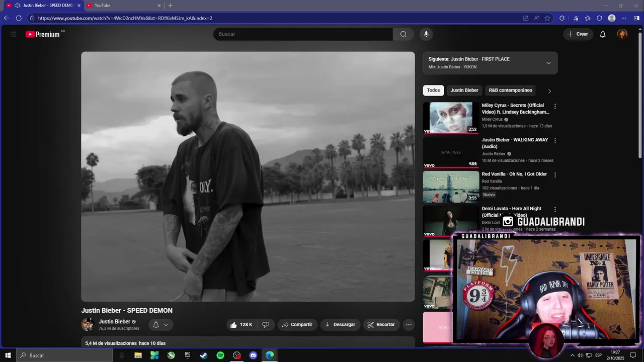Open Miley Cyrus Secrets thumbnail
The width and height of the screenshot is (644, 362).
(451, 118)
